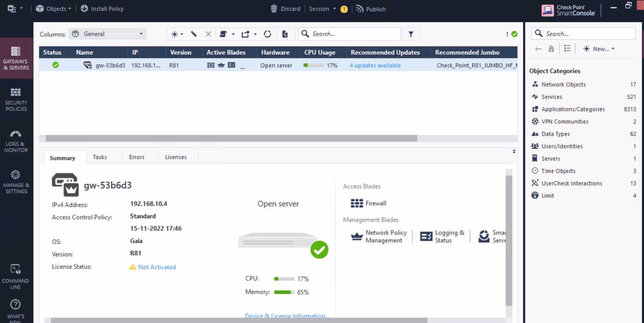Click the Edit pencil icon
The image size is (644, 323).
point(194,34)
